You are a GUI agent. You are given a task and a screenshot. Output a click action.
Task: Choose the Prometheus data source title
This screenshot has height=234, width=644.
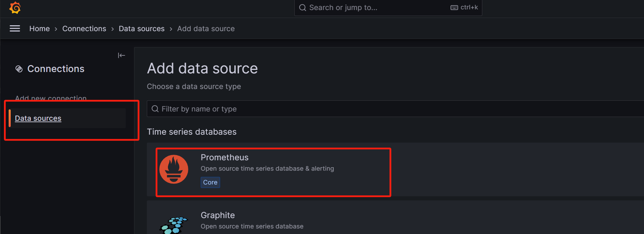[x=225, y=157]
